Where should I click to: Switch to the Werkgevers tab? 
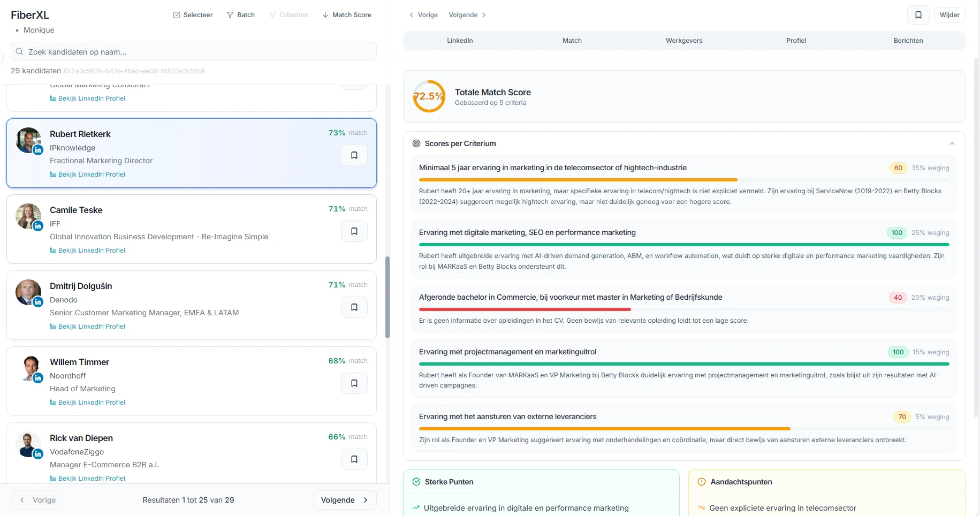[x=683, y=40]
